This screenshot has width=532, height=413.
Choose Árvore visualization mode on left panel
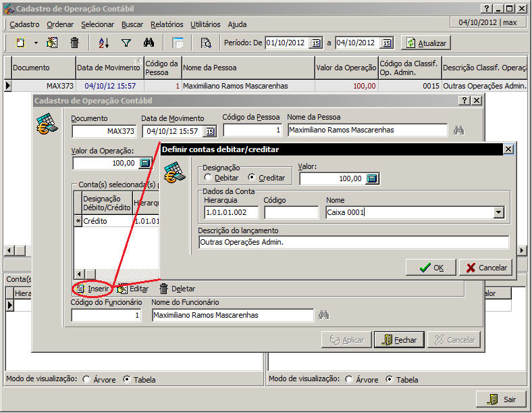[x=86, y=379]
